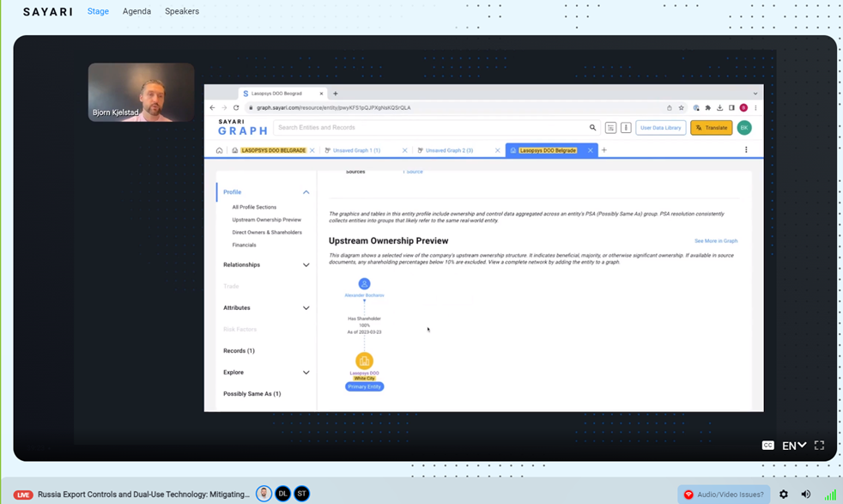Click Bjorn Kjelstad's webcam thumbnail
Viewport: 843px width, 504px height.
[142, 92]
